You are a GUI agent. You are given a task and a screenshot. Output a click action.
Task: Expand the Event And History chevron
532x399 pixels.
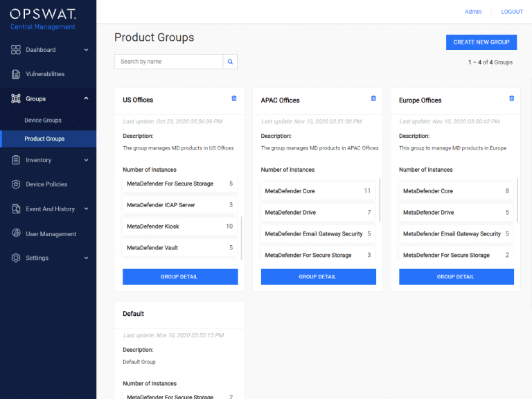pyautogui.click(x=86, y=209)
